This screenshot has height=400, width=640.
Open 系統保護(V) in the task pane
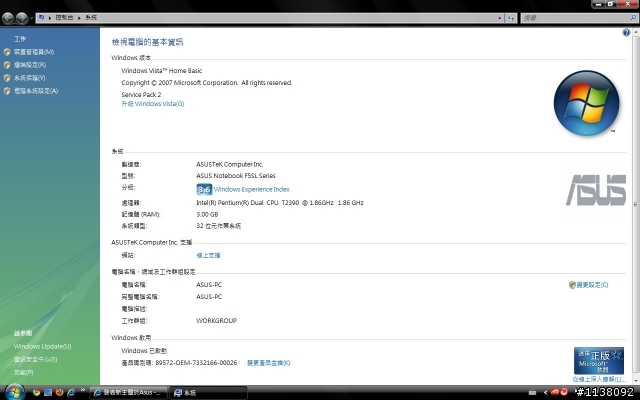click(29, 78)
